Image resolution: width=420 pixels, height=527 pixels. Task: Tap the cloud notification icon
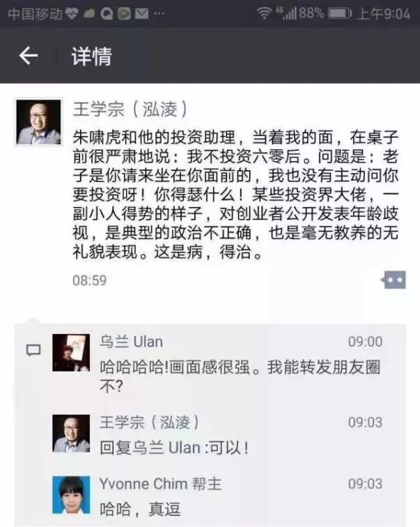(x=88, y=14)
